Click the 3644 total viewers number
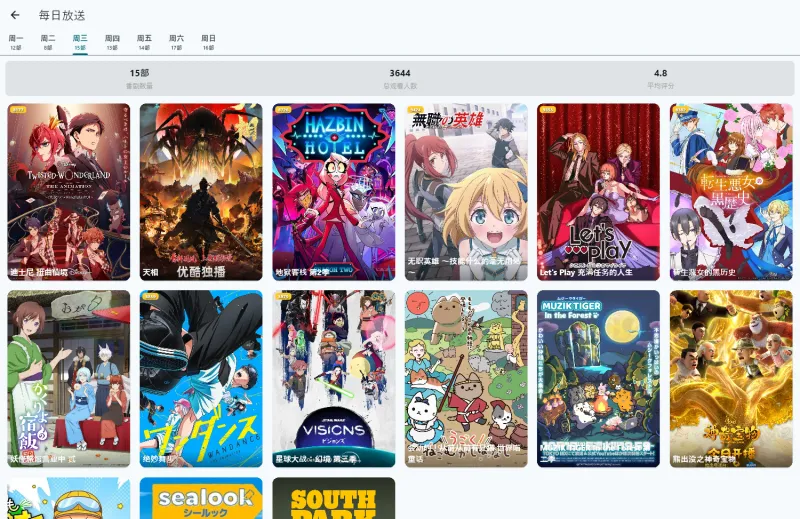Screen dimensions: 800x519 pyautogui.click(x=400, y=73)
